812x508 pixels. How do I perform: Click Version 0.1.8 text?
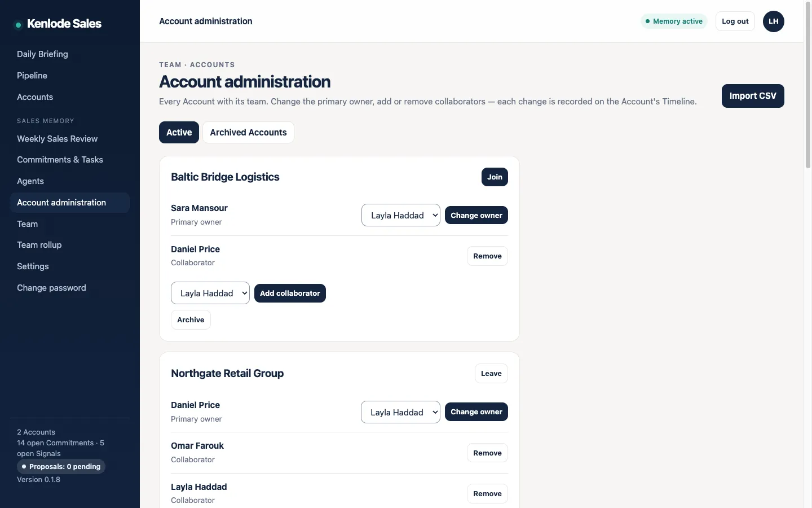[38, 480]
